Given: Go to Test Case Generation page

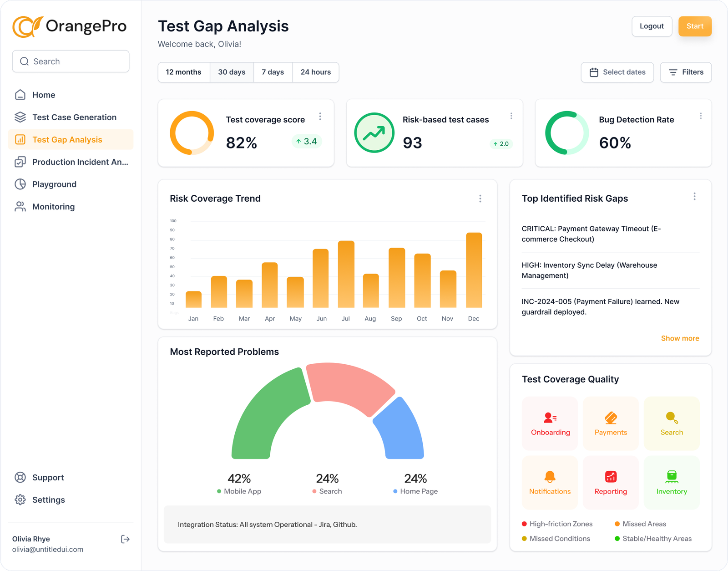Looking at the screenshot, I should (x=74, y=117).
